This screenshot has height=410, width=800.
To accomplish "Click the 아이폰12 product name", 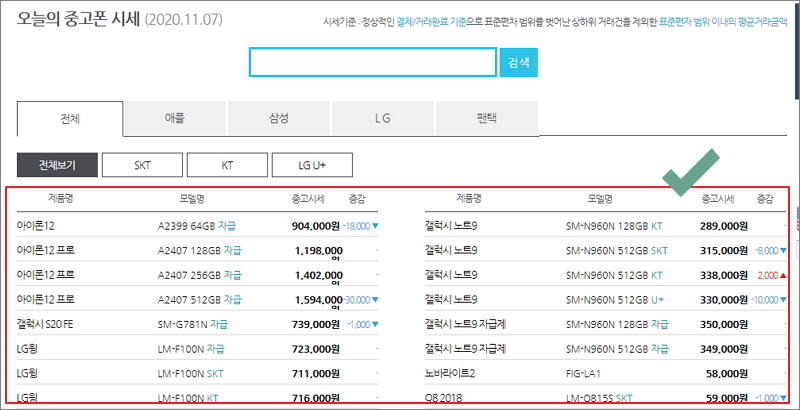I will pos(35,225).
